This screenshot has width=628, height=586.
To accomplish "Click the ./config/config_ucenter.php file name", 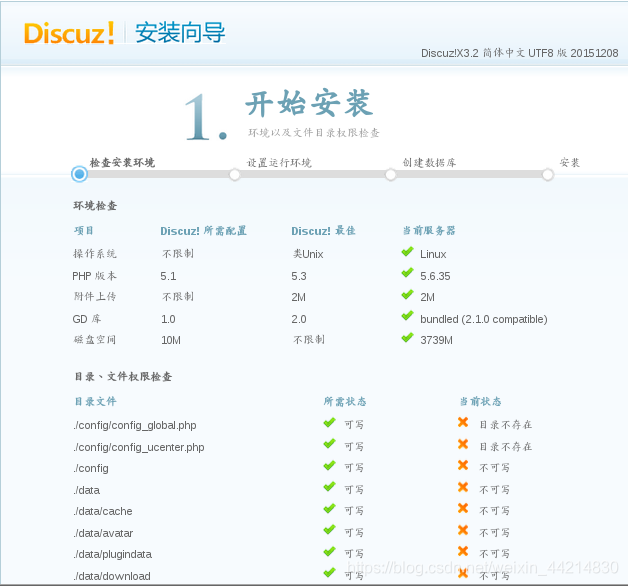I will 139,447.
